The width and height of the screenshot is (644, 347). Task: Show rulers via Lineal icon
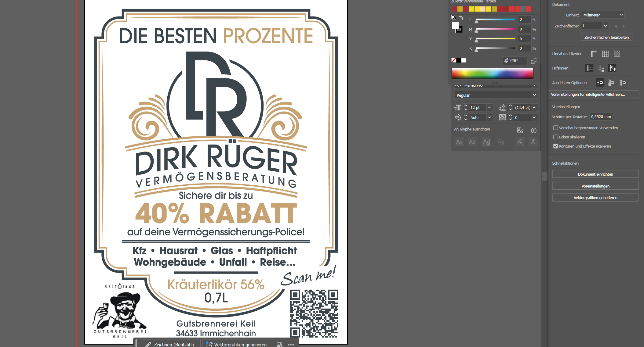coord(594,54)
